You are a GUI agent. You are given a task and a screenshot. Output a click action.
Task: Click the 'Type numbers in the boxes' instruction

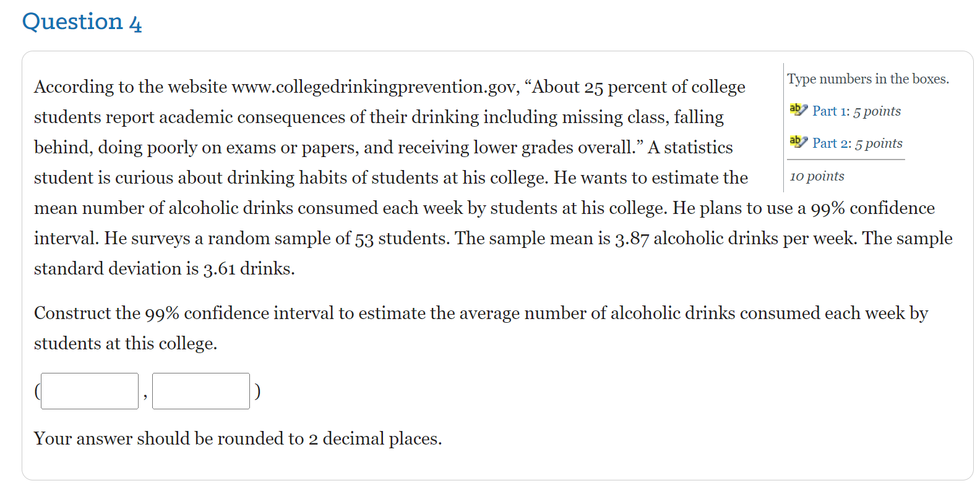coord(867,79)
